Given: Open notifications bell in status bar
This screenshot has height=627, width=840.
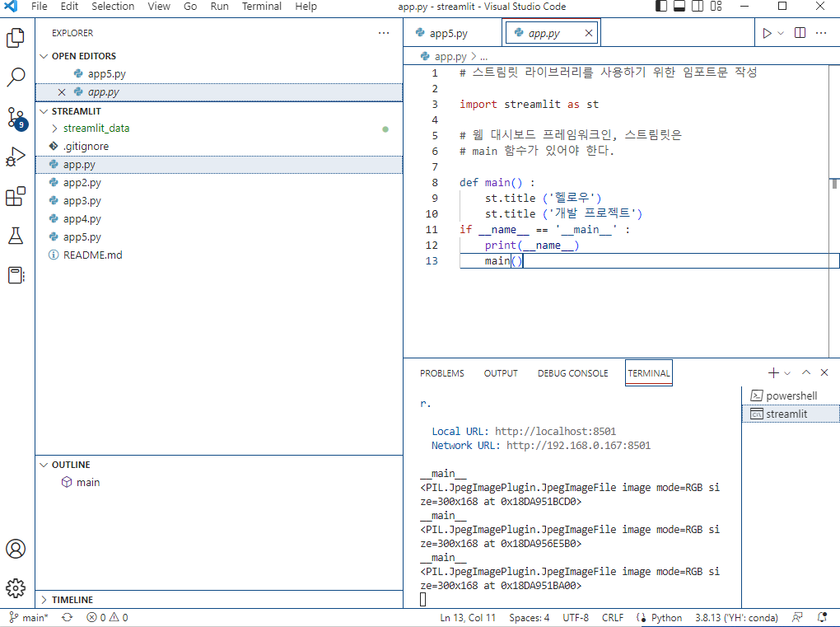Looking at the screenshot, I should tap(823, 617).
